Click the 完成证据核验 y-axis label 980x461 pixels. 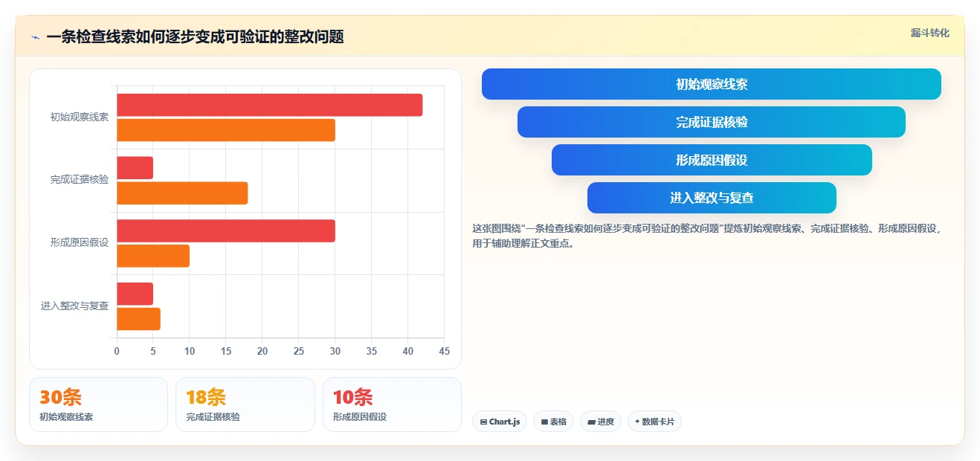click(80, 180)
